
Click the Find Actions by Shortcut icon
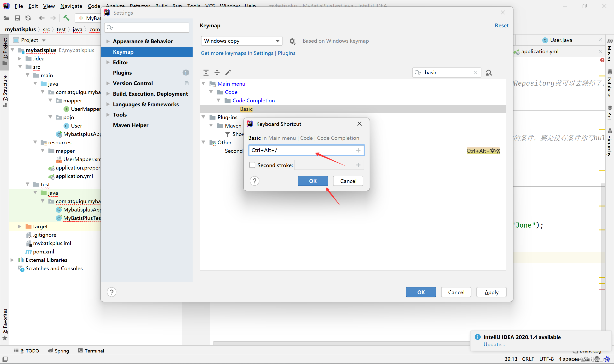489,73
